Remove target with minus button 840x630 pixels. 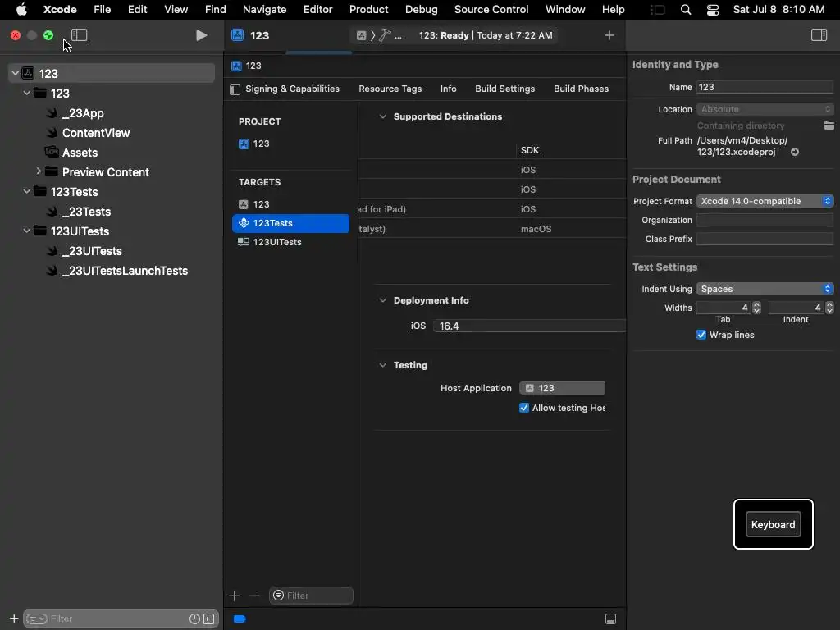pyautogui.click(x=255, y=596)
